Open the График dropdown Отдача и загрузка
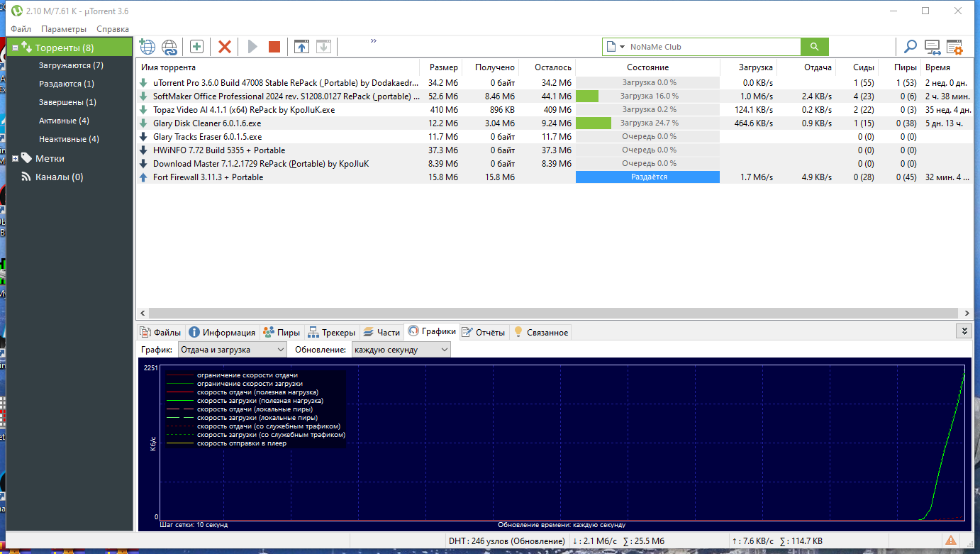Viewport: 980px width, 554px height. 232,350
